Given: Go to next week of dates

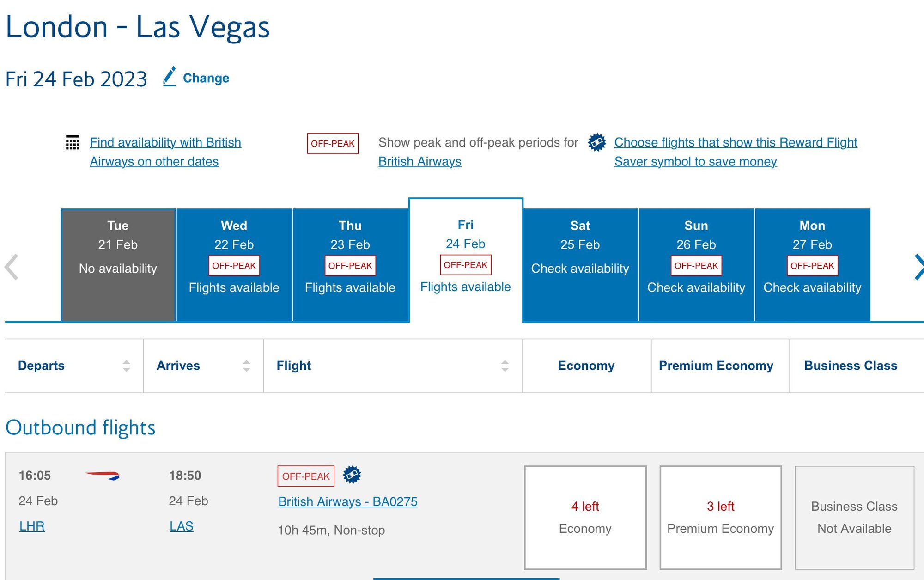Looking at the screenshot, I should point(918,267).
